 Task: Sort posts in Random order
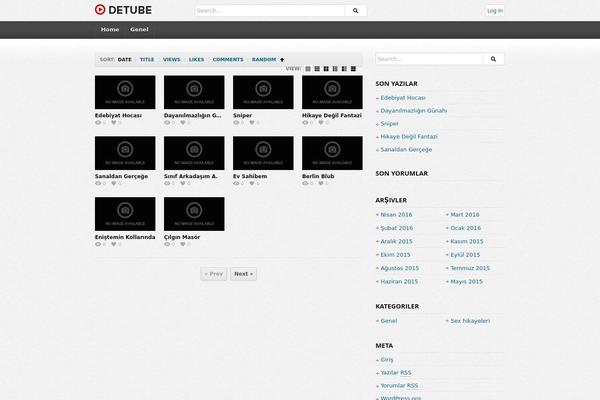tap(264, 60)
